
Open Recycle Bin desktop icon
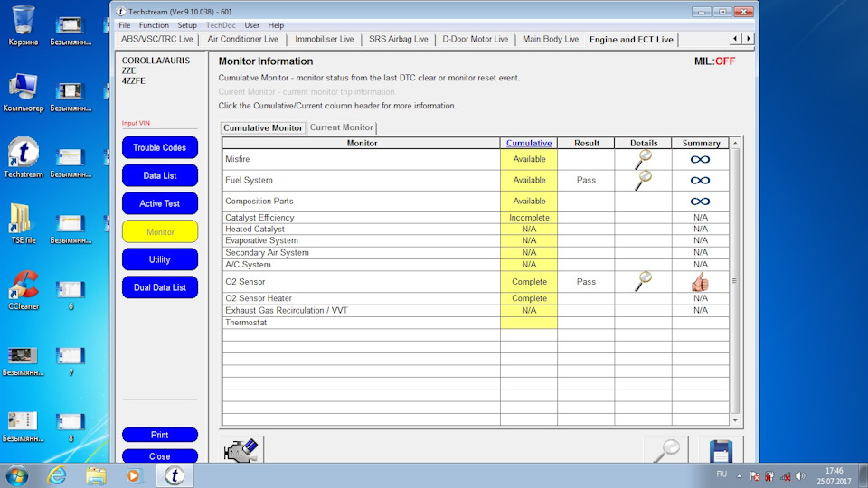(24, 25)
